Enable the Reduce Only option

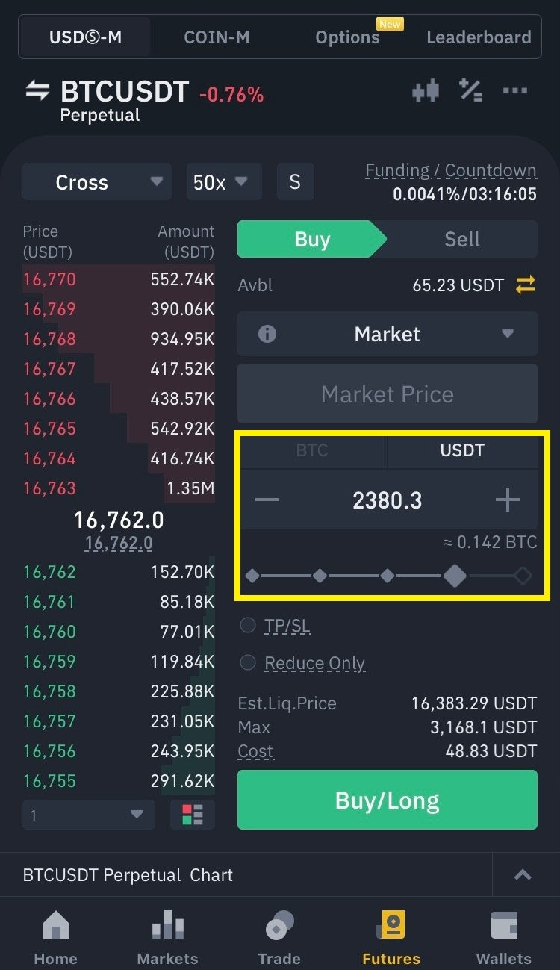248,662
